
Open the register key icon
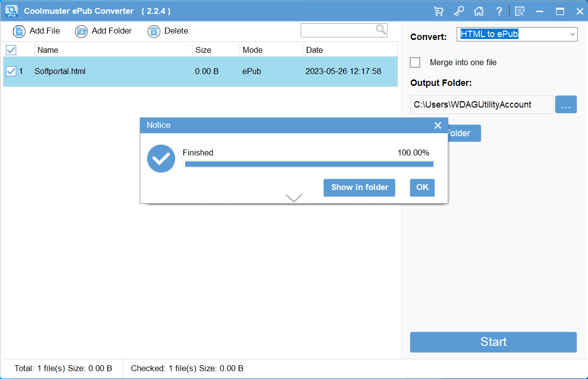[x=459, y=11]
